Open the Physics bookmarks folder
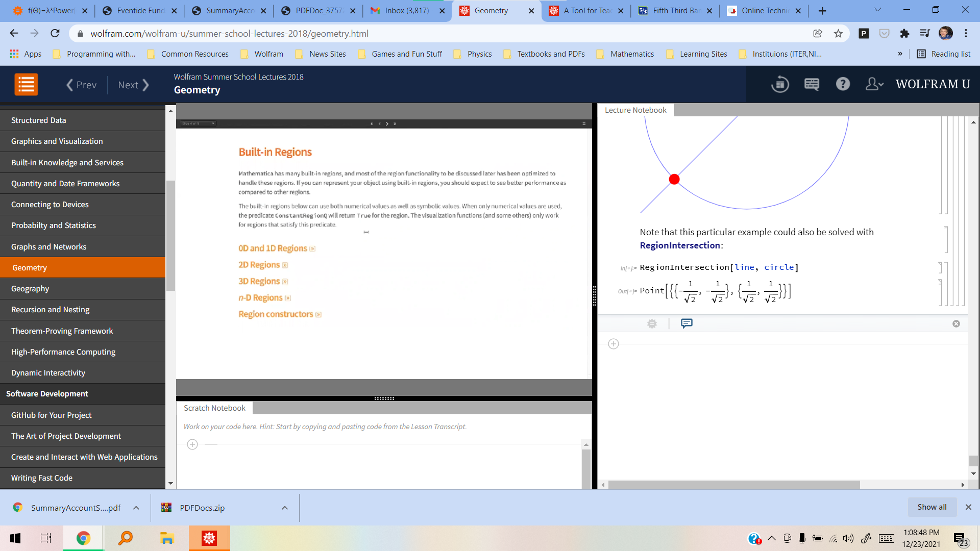980x551 pixels. tap(473, 54)
